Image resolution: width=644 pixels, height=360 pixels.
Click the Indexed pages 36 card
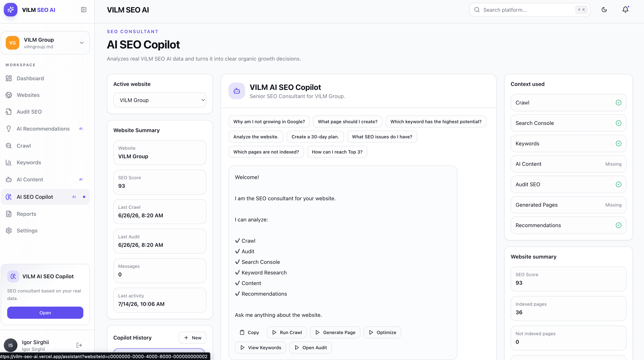(568, 309)
